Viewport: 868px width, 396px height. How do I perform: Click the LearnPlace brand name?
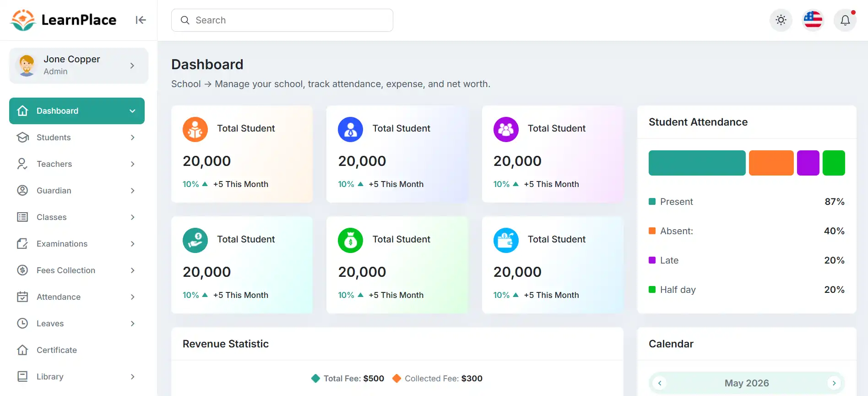(x=79, y=20)
